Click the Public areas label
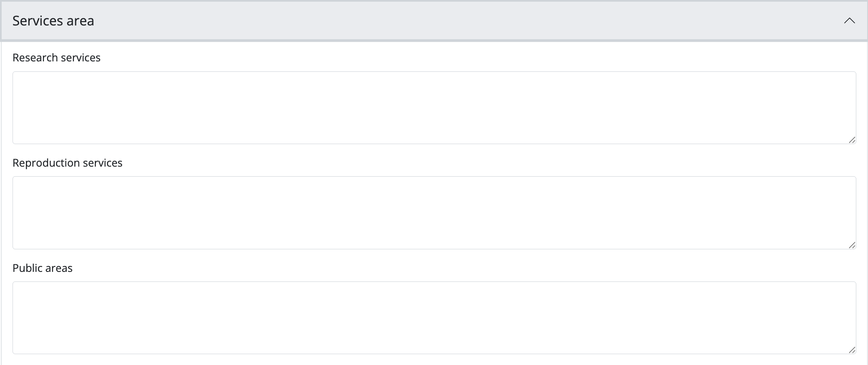 43,268
